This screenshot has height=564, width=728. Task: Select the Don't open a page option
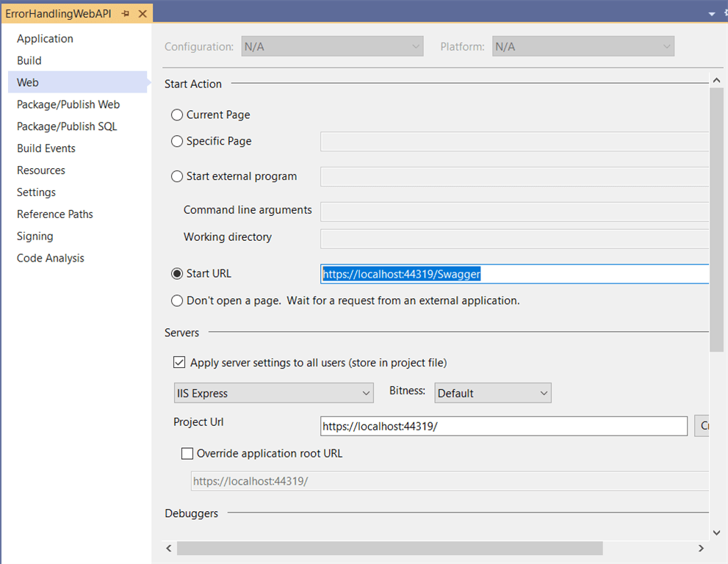click(x=176, y=300)
